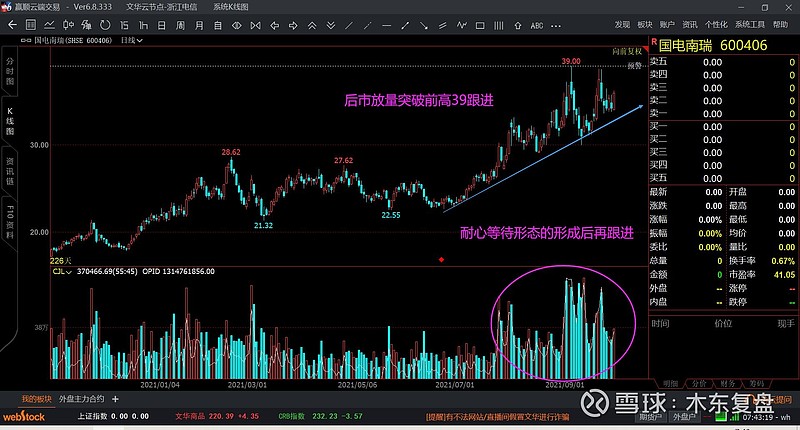Switch to F10资料 side tab

click(10, 222)
